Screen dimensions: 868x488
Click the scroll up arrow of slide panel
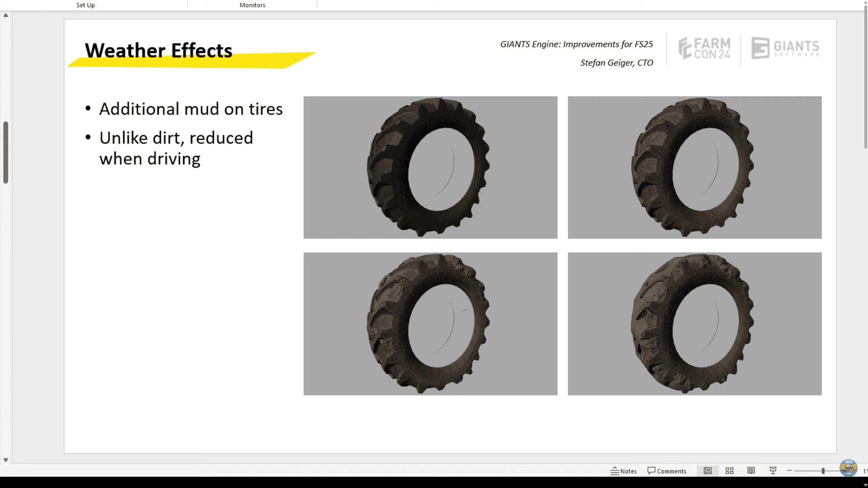click(x=5, y=15)
